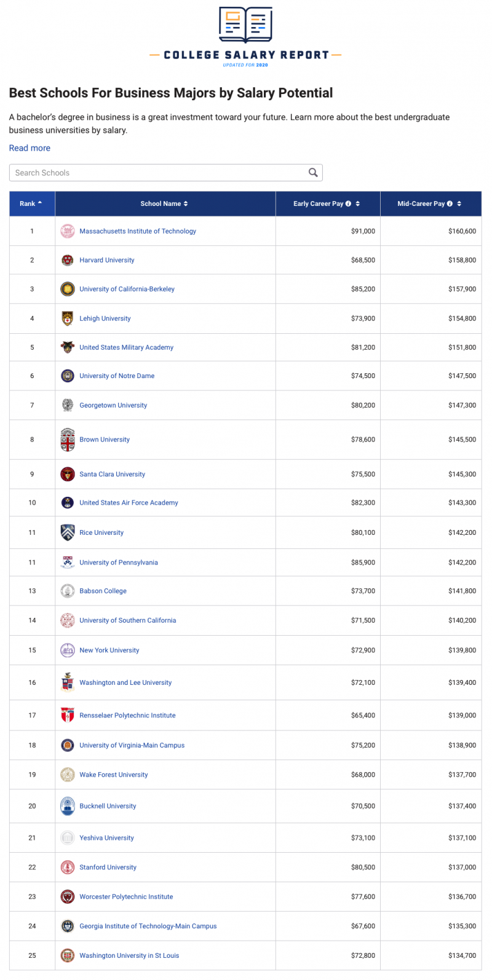Sort by Mid-Career Pay arrows
The image size is (492, 980).
click(459, 204)
